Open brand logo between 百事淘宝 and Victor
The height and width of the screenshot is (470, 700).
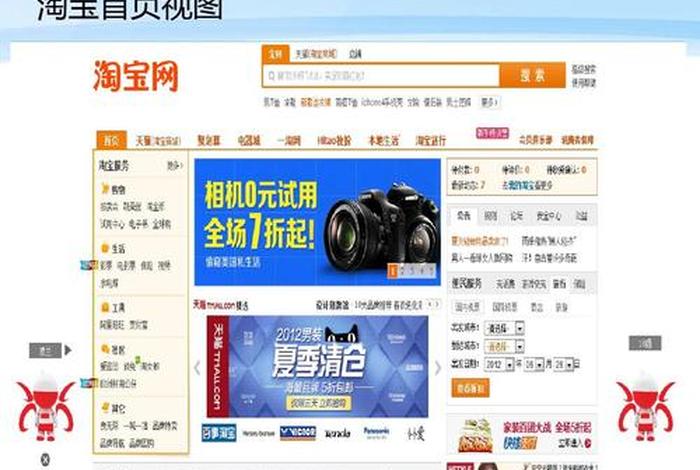[x=258, y=433]
